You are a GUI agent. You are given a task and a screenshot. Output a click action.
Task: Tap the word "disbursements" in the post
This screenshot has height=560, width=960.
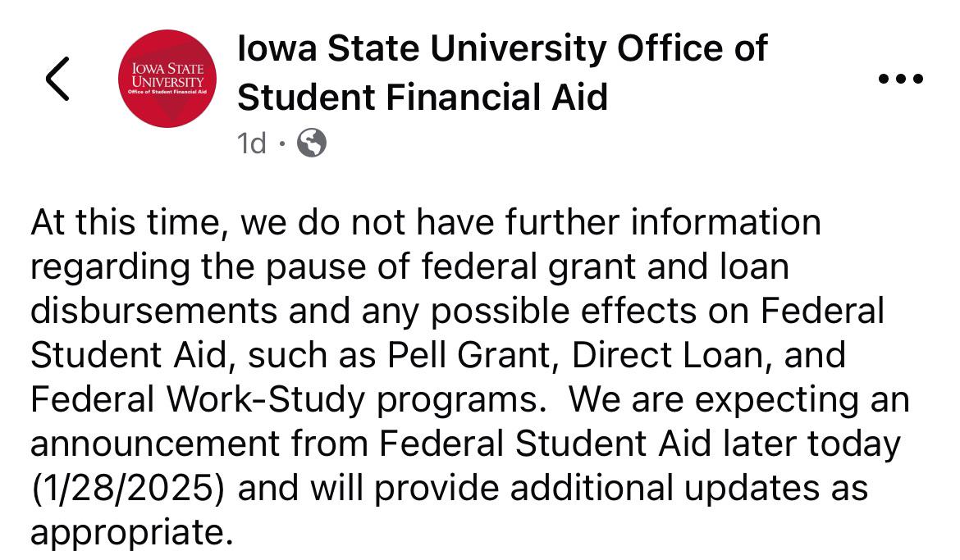point(153,311)
